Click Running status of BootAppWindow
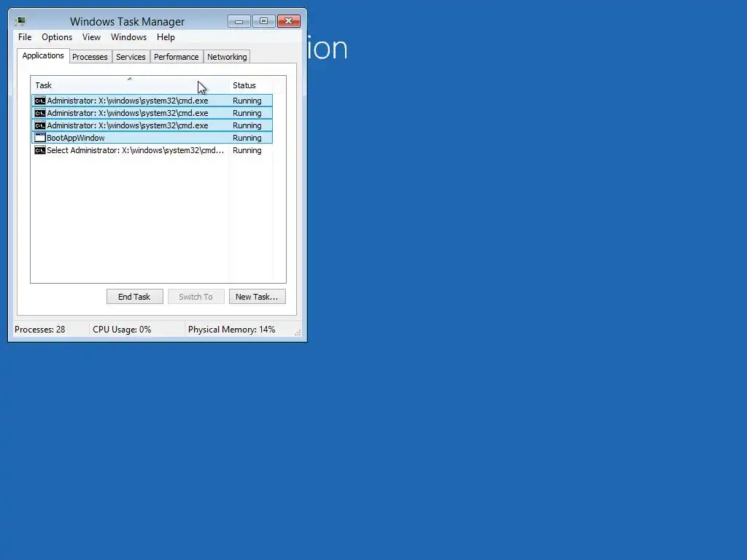 [247, 138]
